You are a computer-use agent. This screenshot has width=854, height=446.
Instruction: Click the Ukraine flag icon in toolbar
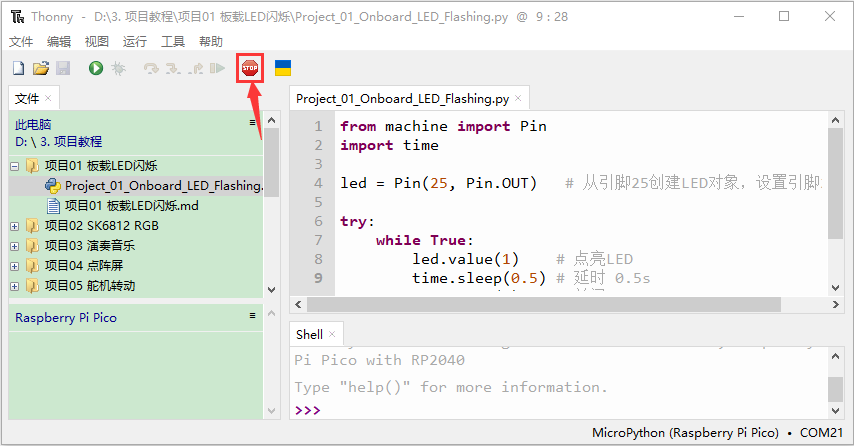pos(283,68)
